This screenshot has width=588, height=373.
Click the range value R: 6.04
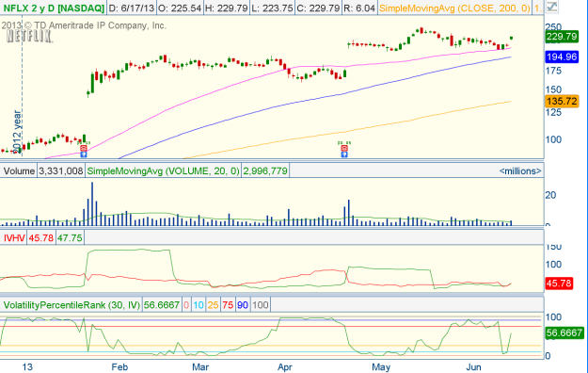coord(359,8)
